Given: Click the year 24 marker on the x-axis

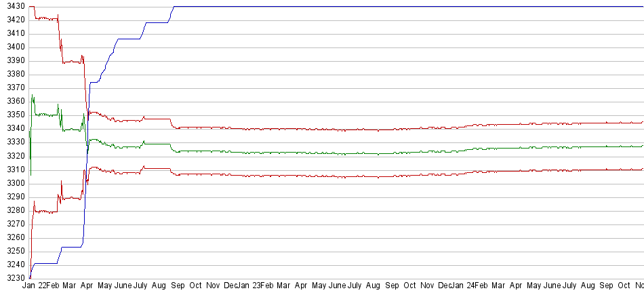Looking at the screenshot, I should [469, 286].
